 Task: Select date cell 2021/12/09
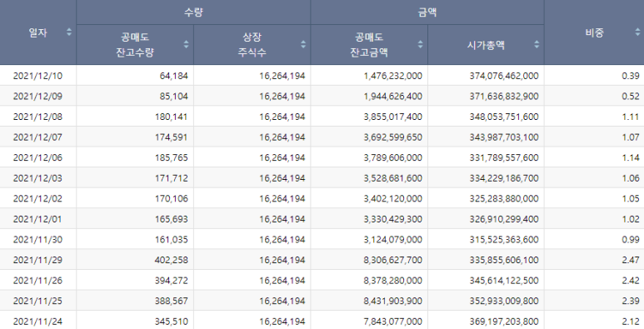(37, 96)
